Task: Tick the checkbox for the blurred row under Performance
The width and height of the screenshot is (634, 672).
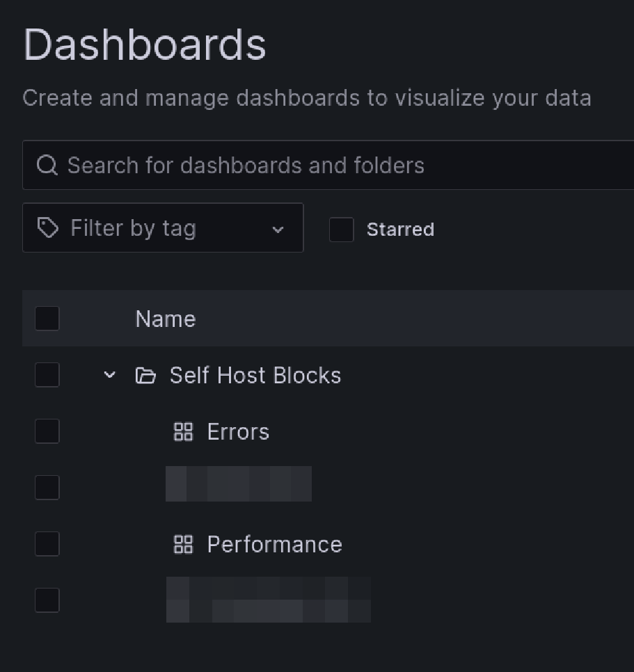Action: (x=47, y=601)
